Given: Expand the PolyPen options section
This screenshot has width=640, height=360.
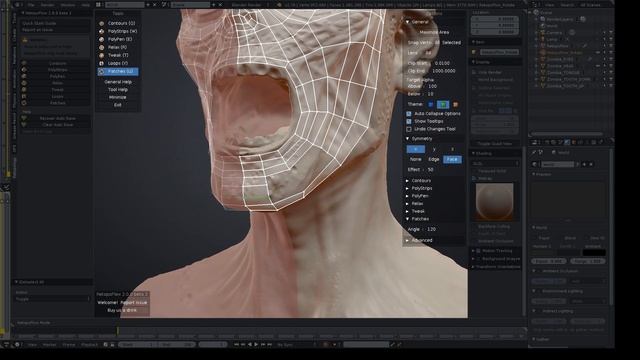Looking at the screenshot, I should tap(407, 196).
